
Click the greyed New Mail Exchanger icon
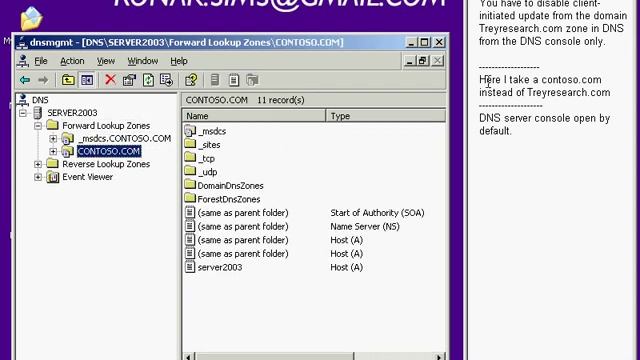click(253, 80)
